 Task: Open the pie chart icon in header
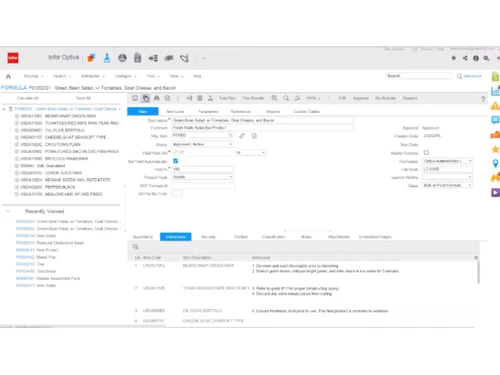[122, 58]
